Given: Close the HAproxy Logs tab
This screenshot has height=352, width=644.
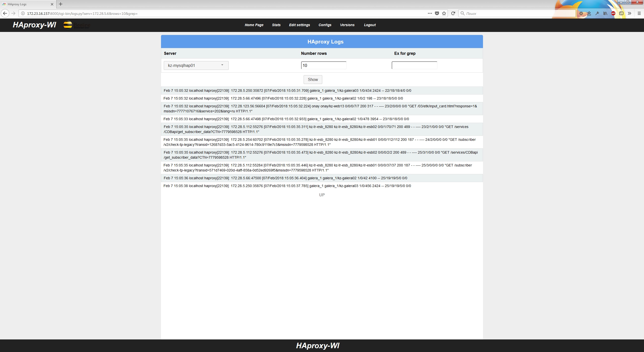Looking at the screenshot, I should (52, 4).
